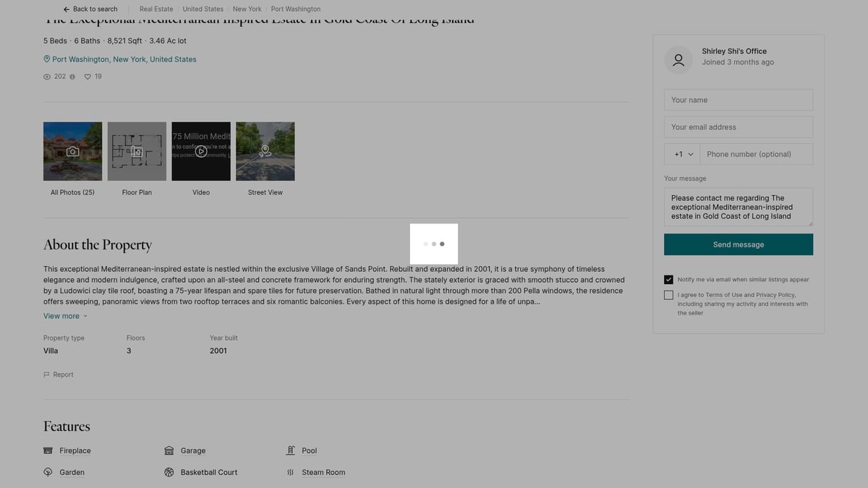Expand description with View more
The image size is (868, 488).
(65, 316)
